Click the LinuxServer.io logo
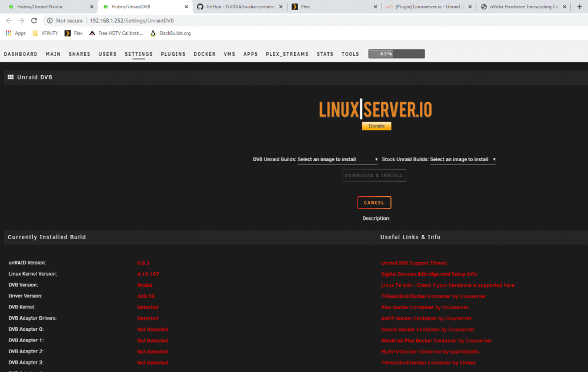The height and width of the screenshot is (372, 588). [375, 109]
